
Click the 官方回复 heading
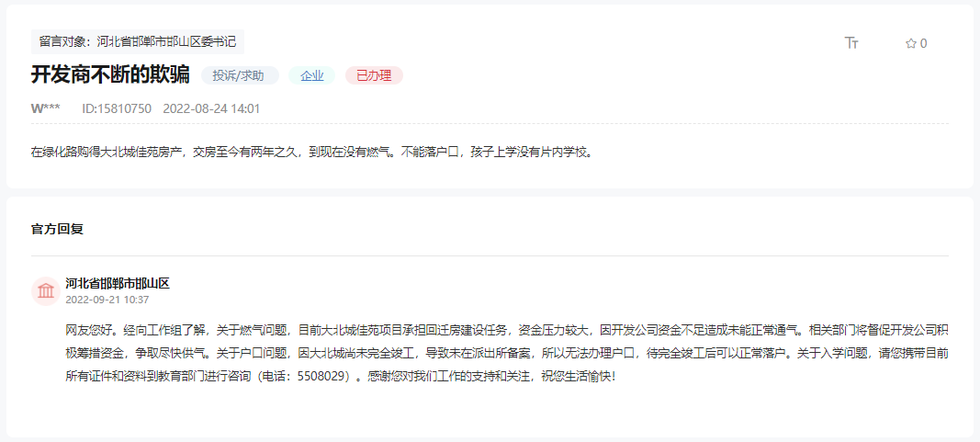(x=57, y=229)
